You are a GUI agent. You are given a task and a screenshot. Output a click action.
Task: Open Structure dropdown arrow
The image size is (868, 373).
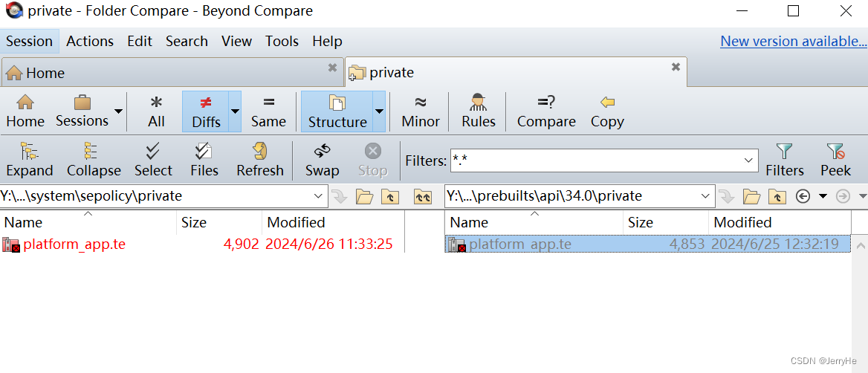[379, 111]
